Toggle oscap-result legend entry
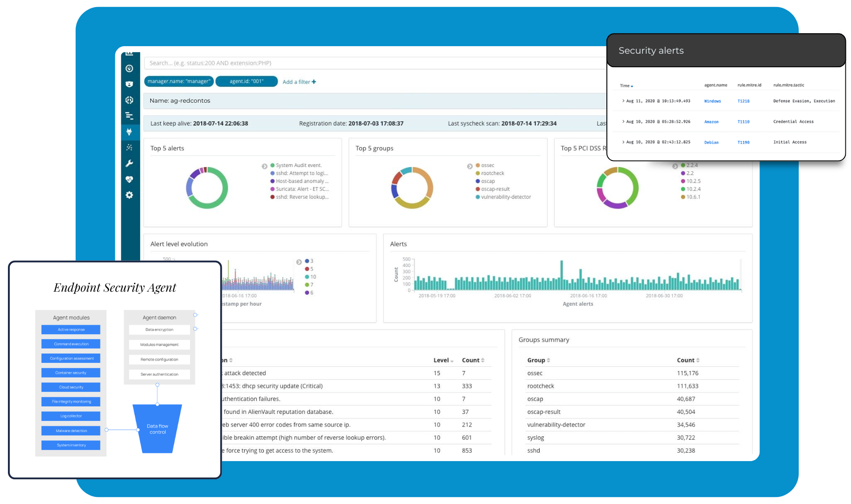Image resolution: width=851 pixels, height=504 pixels. click(492, 189)
